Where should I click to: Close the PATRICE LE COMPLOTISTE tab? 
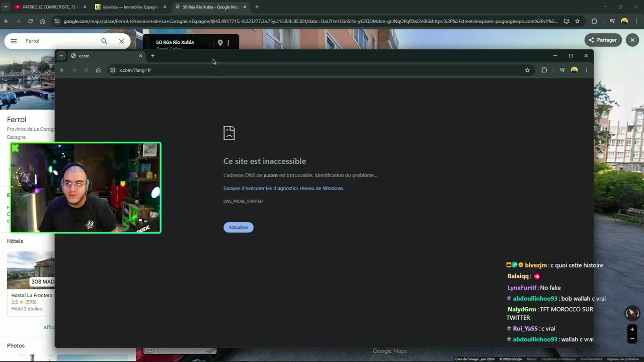(x=85, y=7)
